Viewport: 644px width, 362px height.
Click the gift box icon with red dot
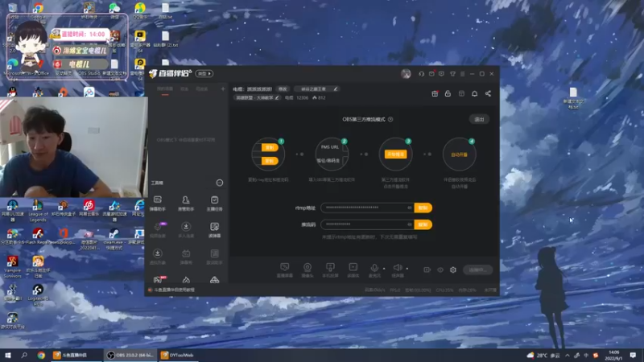pos(435,93)
